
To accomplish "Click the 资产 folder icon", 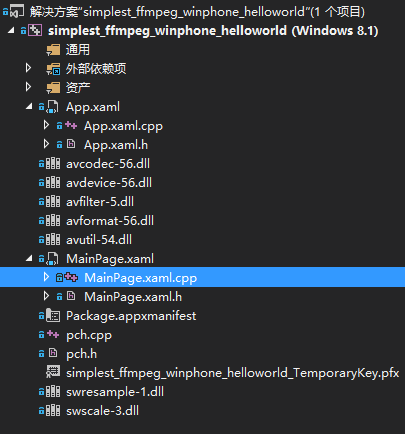I will 53,88.
